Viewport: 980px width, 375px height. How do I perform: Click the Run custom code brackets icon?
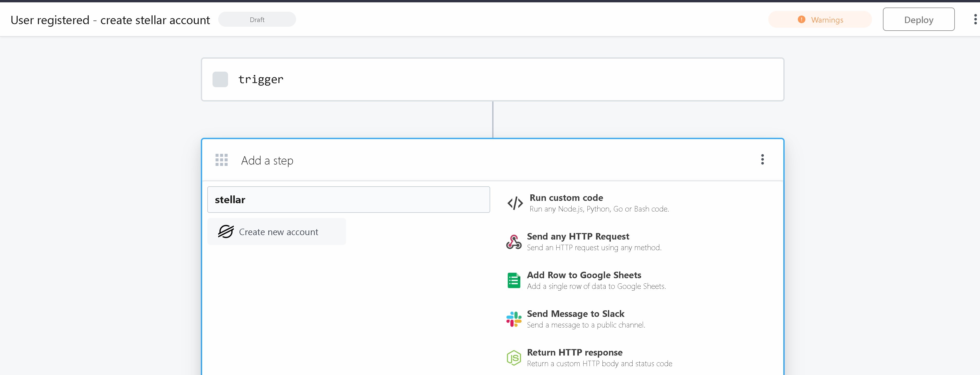[515, 203]
